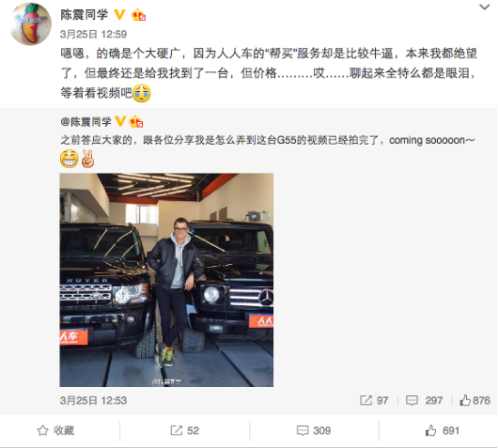Click the crown badge in reposted header
This screenshot has width=498, height=448.
pyautogui.click(x=136, y=121)
